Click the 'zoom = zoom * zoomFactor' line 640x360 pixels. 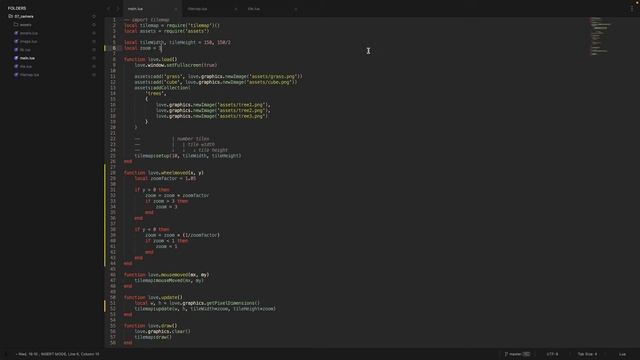coord(177,196)
